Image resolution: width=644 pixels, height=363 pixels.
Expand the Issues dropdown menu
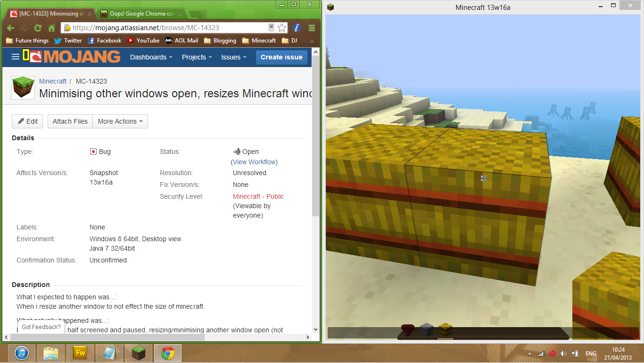pyautogui.click(x=234, y=57)
